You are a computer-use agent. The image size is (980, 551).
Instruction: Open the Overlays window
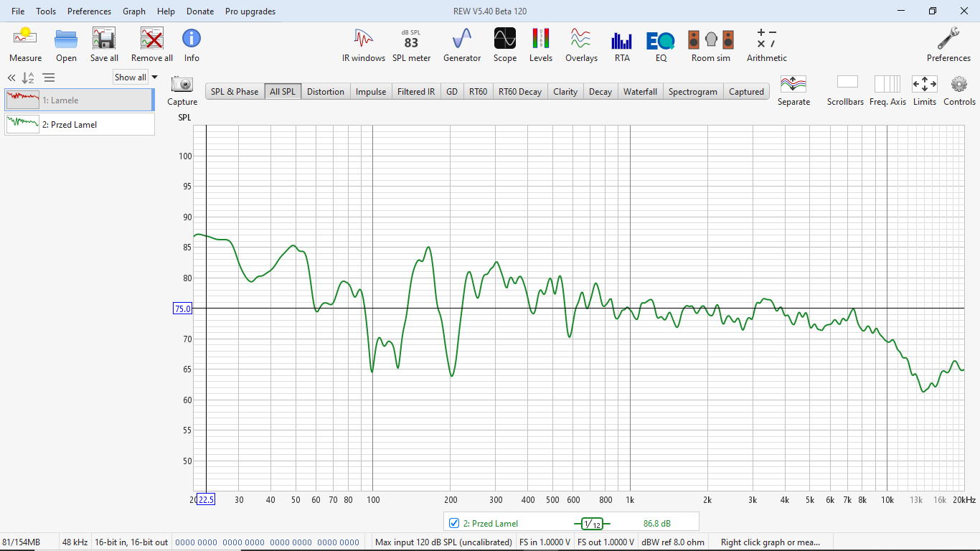click(x=581, y=39)
